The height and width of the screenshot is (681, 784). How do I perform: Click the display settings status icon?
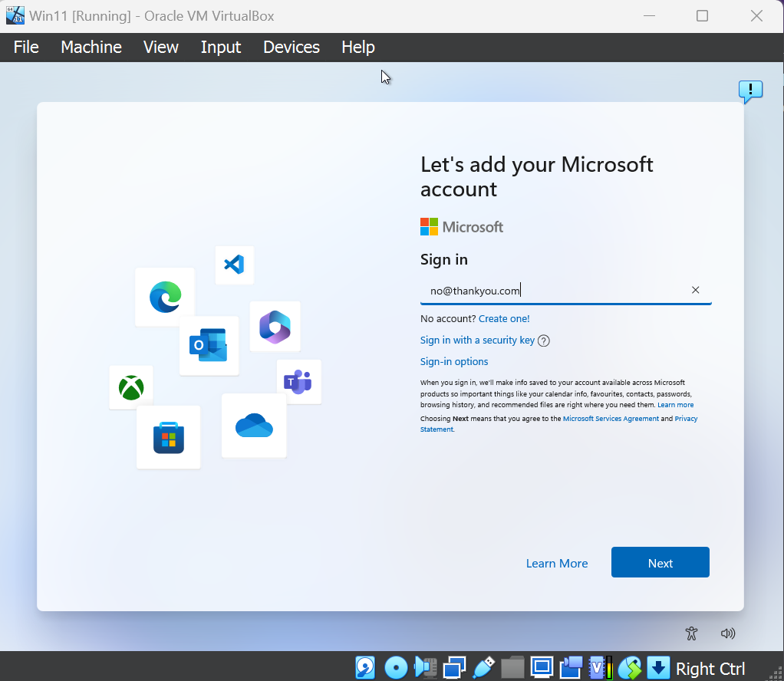coord(542,668)
